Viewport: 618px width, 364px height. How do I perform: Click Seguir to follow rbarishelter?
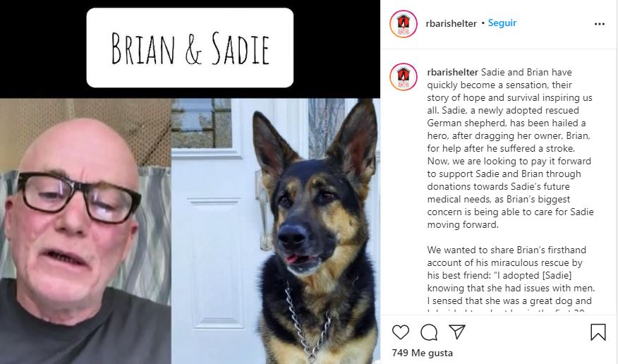(502, 23)
